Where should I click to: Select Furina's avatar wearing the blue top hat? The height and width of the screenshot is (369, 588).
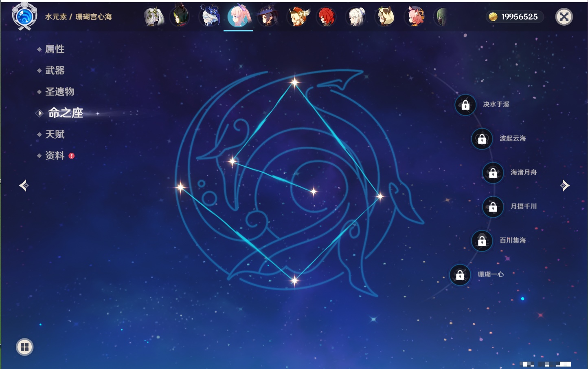210,16
